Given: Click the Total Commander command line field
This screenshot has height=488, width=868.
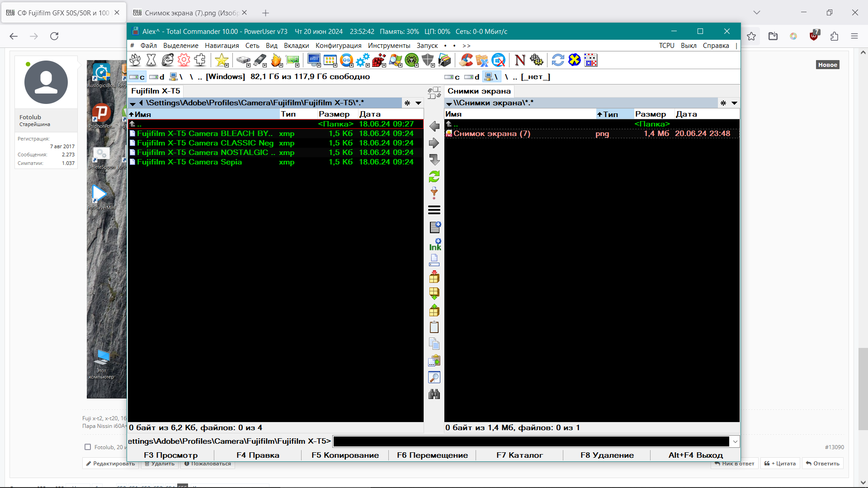Looking at the screenshot, I should coord(531,441).
